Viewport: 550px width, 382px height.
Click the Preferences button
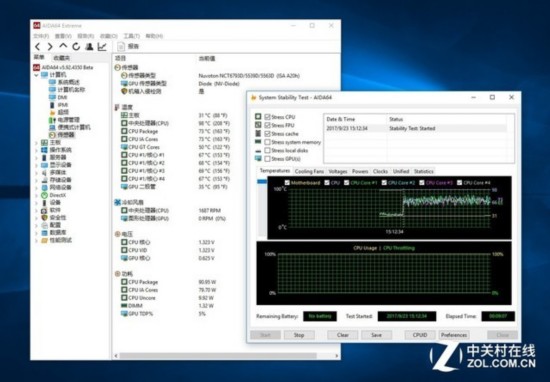pyautogui.click(x=454, y=335)
